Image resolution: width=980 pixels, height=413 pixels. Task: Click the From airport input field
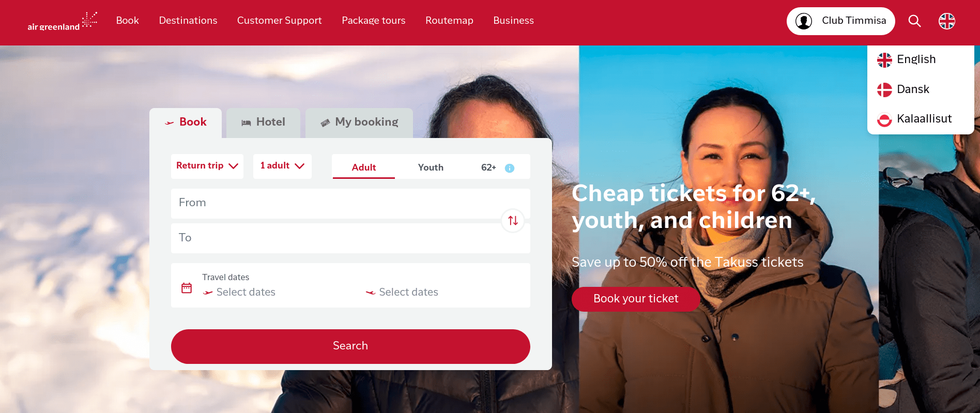[x=350, y=203]
